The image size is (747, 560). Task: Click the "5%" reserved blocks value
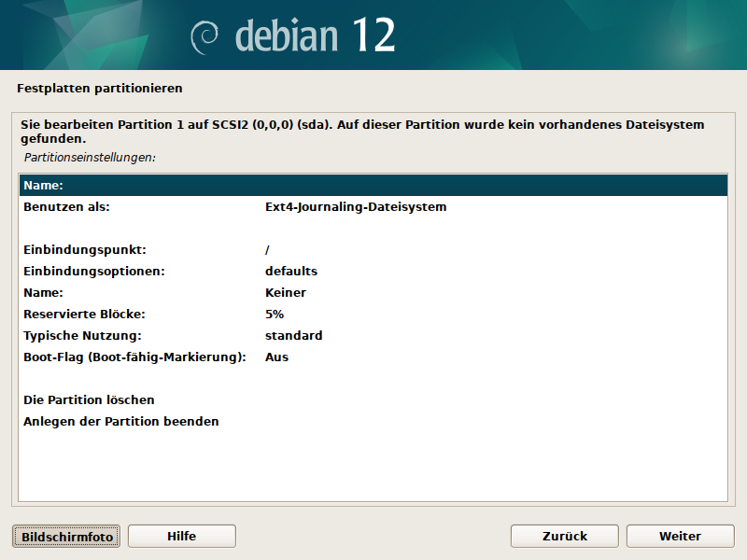(x=275, y=314)
